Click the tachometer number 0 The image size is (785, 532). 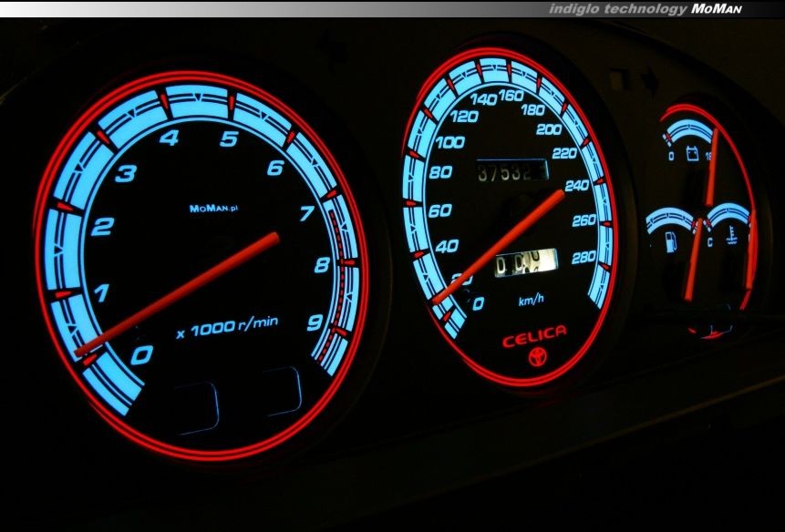pos(141,354)
